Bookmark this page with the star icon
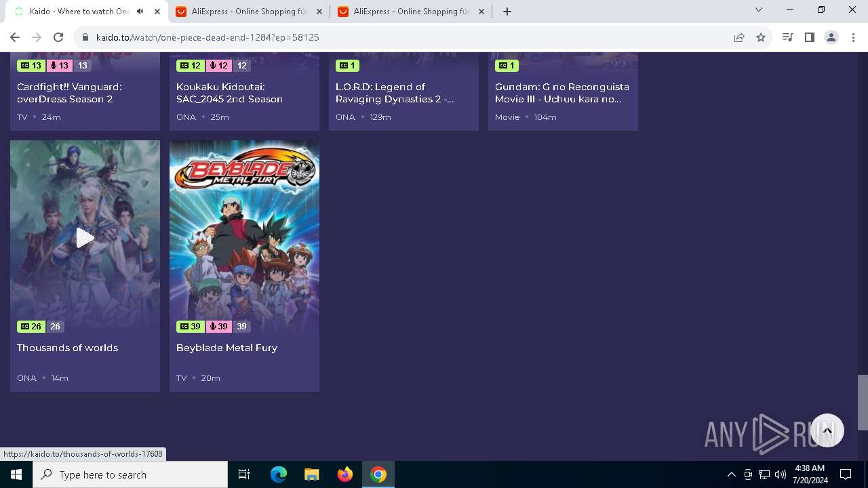The height and width of the screenshot is (488, 868). coord(761,37)
